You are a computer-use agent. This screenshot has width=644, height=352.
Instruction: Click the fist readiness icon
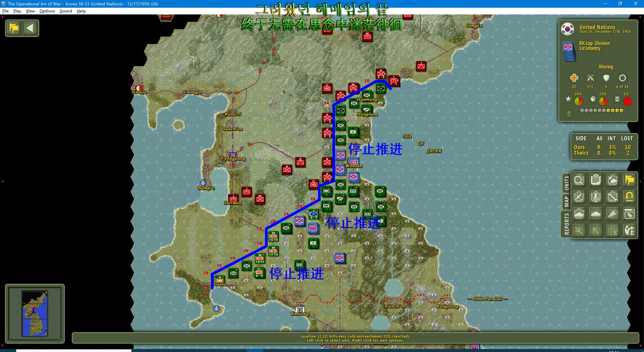coord(593,99)
